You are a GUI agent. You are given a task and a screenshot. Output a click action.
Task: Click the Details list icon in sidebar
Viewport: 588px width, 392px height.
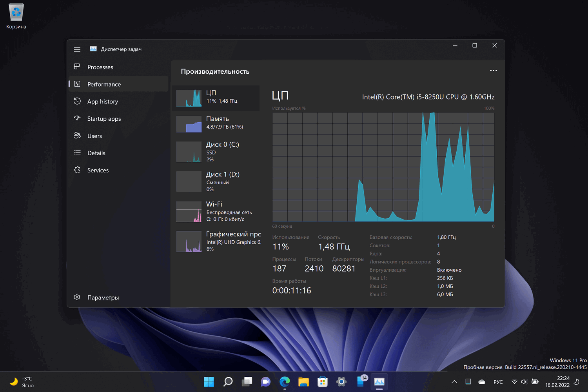coord(77,153)
